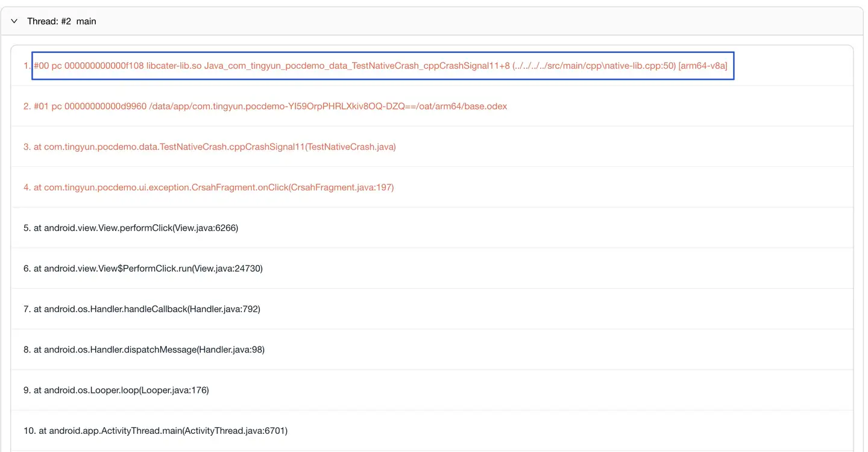Click the [arm64-v8a] architecture tag

click(x=703, y=66)
